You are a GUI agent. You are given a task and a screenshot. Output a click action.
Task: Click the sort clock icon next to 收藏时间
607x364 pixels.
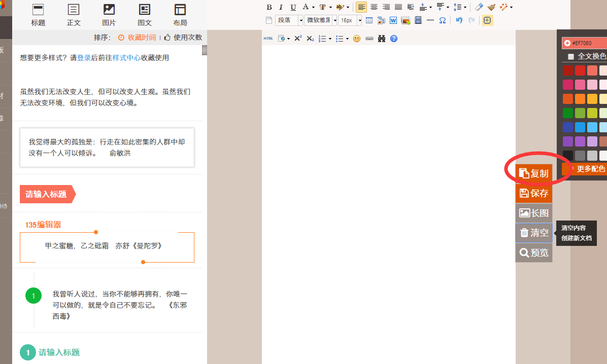(121, 38)
